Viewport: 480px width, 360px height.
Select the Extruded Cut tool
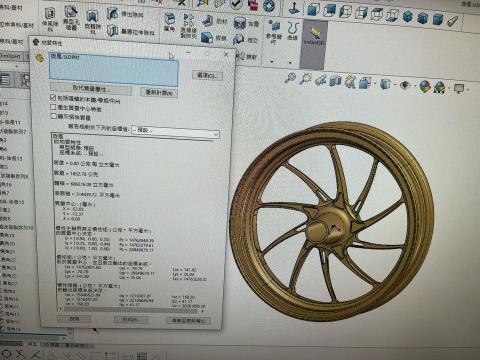coord(50,19)
